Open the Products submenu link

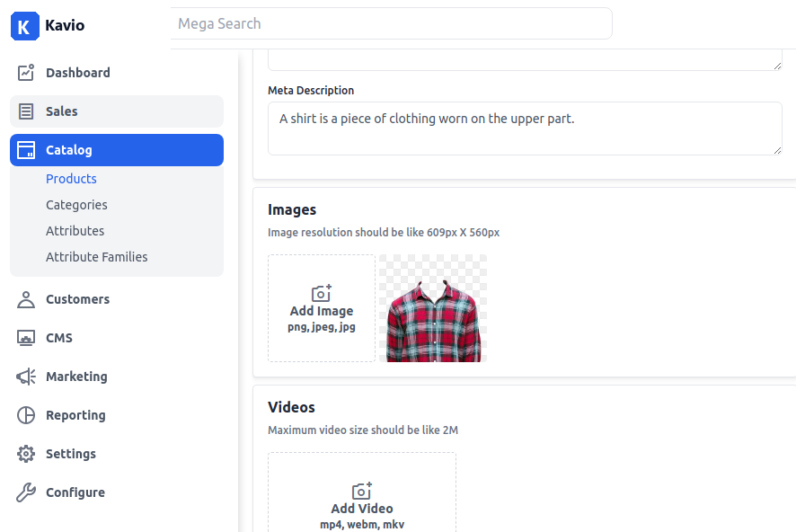pyautogui.click(x=71, y=179)
